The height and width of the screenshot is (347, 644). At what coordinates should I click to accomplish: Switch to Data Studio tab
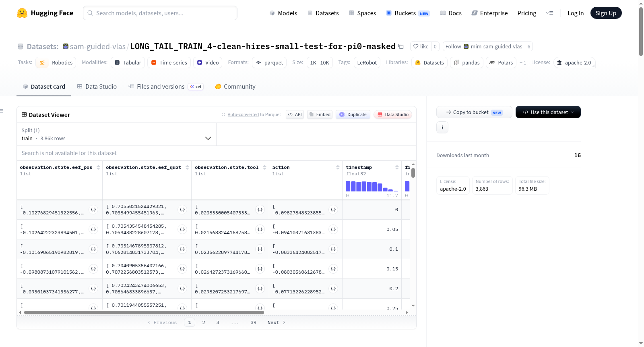click(97, 87)
